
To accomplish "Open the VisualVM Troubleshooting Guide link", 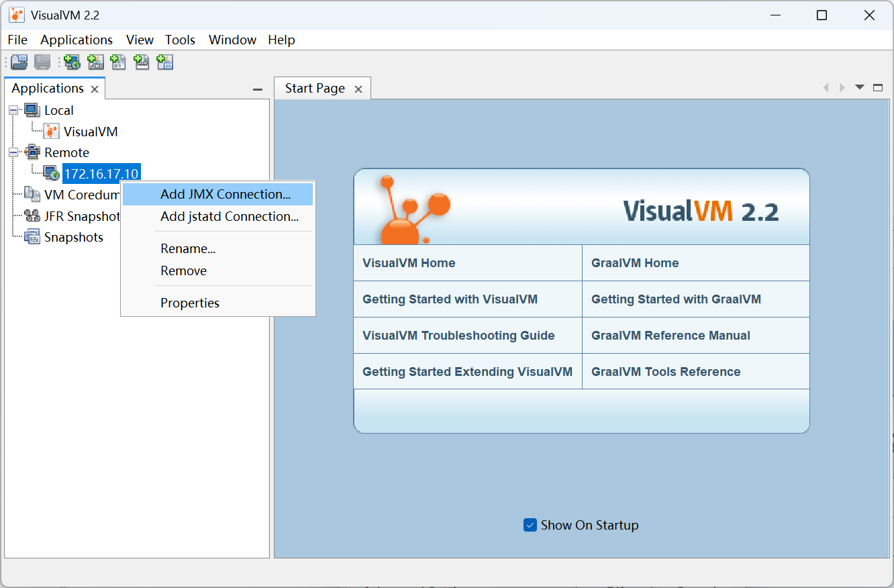I will [458, 336].
